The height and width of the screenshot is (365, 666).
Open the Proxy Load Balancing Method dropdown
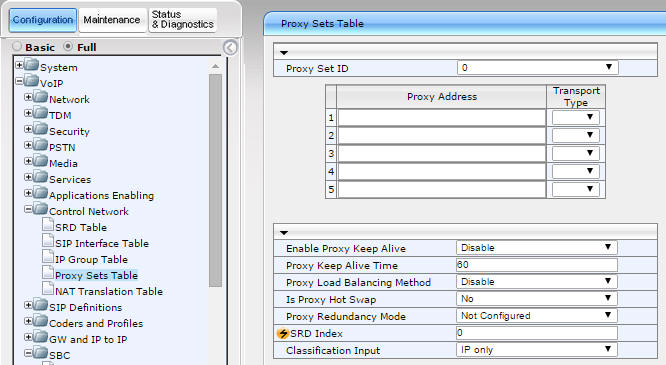pyautogui.click(x=536, y=282)
